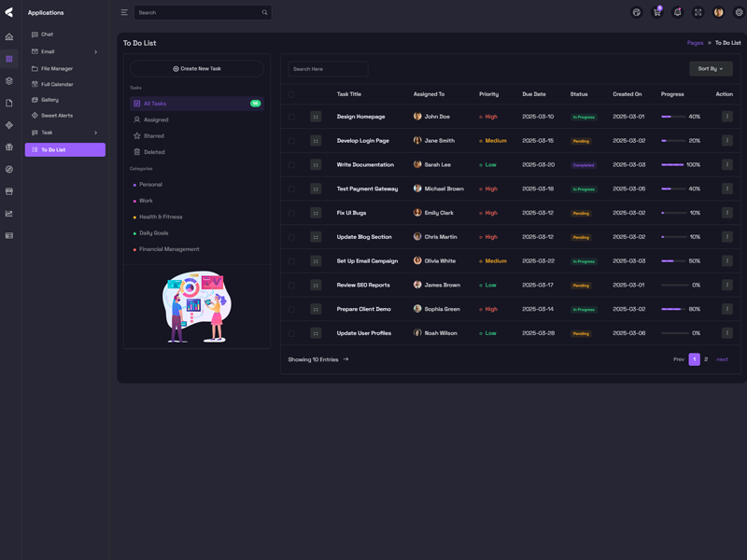The height and width of the screenshot is (560, 747).
Task: Click the home icon in left rail
Action: pyautogui.click(x=9, y=37)
